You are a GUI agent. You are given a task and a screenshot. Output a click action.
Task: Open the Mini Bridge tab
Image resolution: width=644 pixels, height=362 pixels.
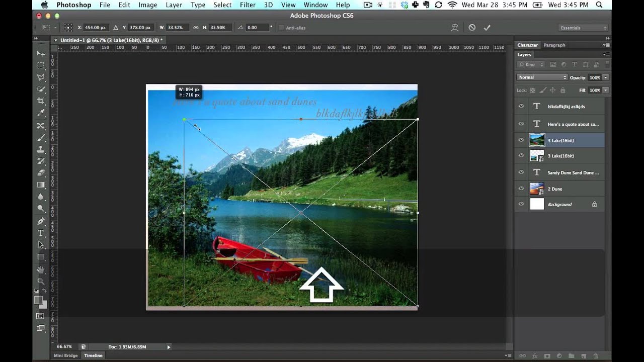coord(66,355)
